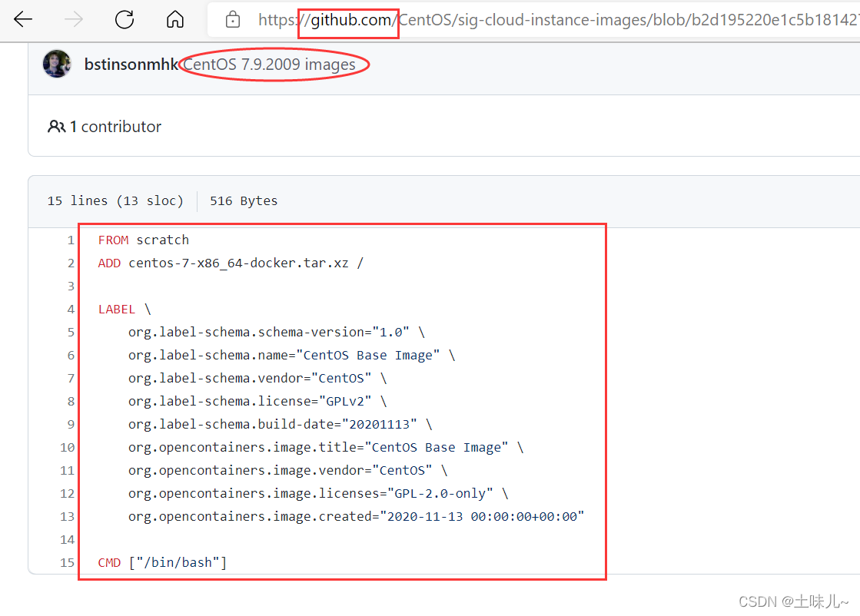Click the label-schema.name CentOS Base Image line

[x=292, y=355]
